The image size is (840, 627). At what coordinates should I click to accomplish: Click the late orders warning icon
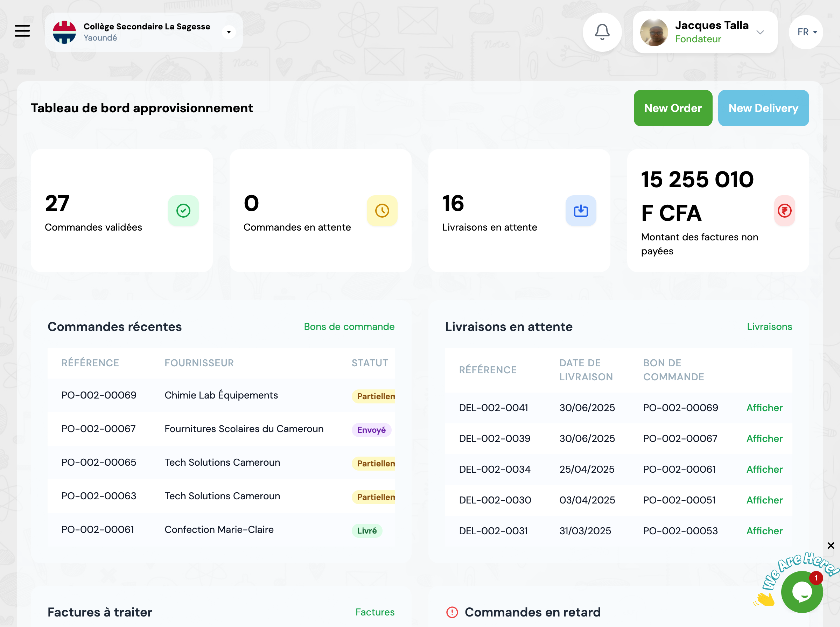452,612
